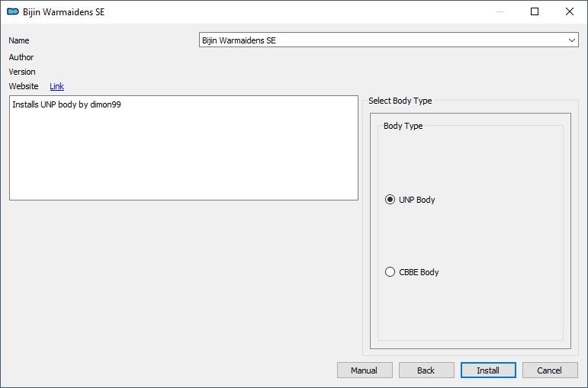
Task: Click the Name field showing Bijin Warmaidens SE
Action: (x=388, y=40)
